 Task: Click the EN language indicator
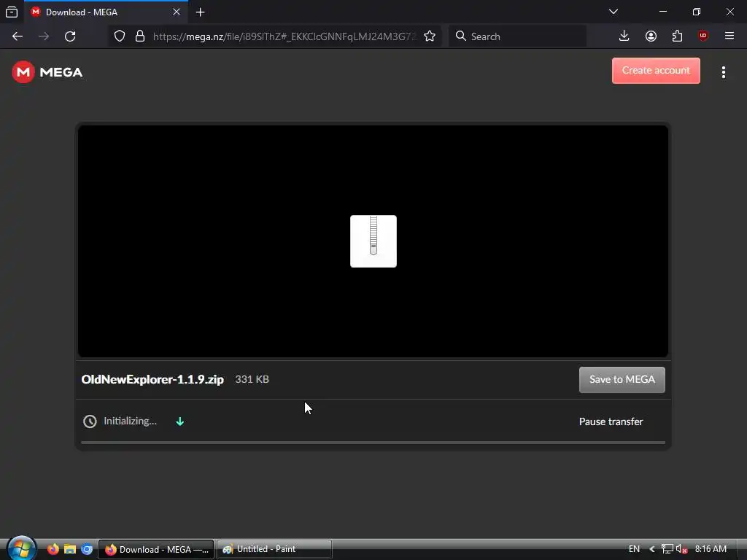(634, 549)
